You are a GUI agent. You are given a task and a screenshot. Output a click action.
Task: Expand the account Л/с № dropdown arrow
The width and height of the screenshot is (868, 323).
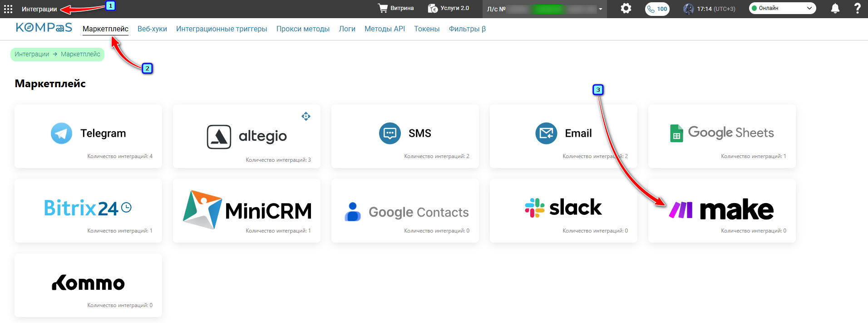tap(601, 9)
